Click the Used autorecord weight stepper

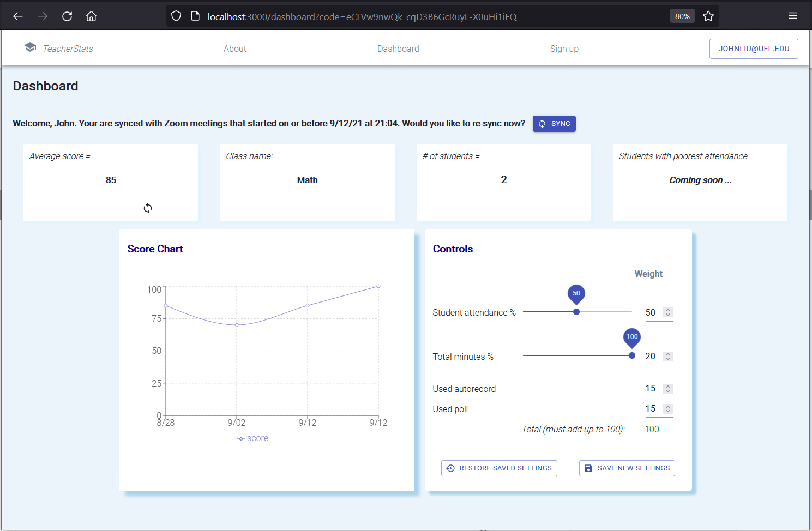click(668, 389)
